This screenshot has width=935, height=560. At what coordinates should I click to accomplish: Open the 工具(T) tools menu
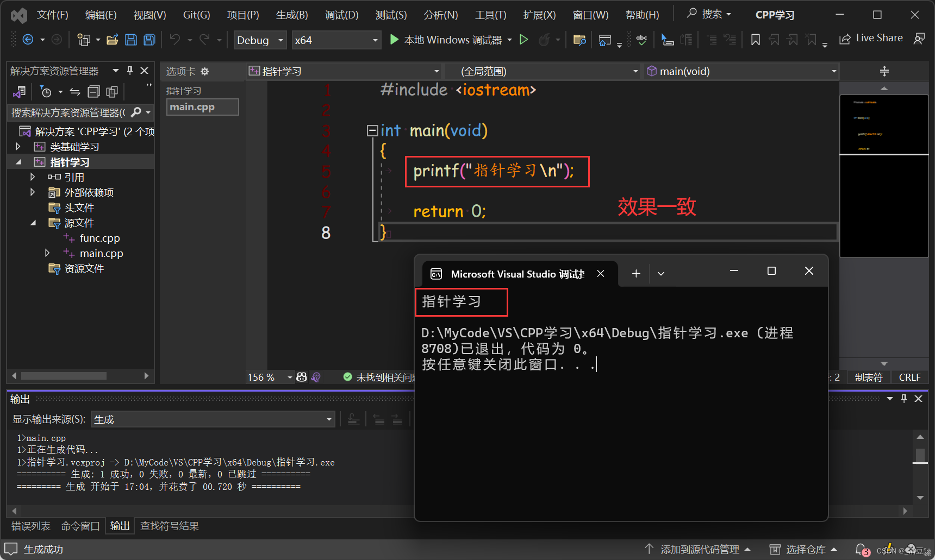tap(490, 15)
